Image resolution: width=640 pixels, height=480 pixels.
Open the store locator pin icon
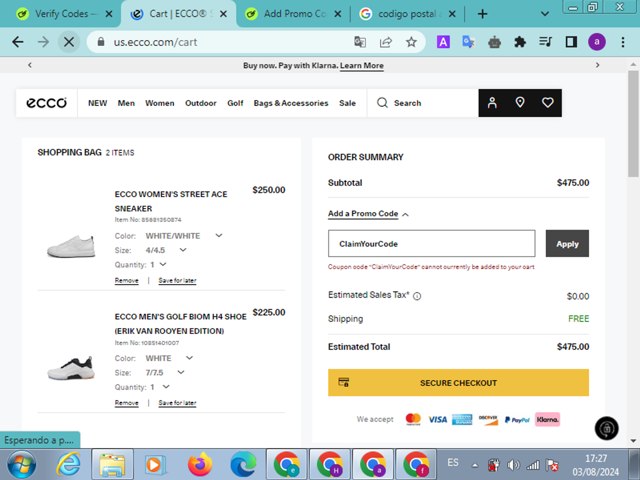pos(520,102)
